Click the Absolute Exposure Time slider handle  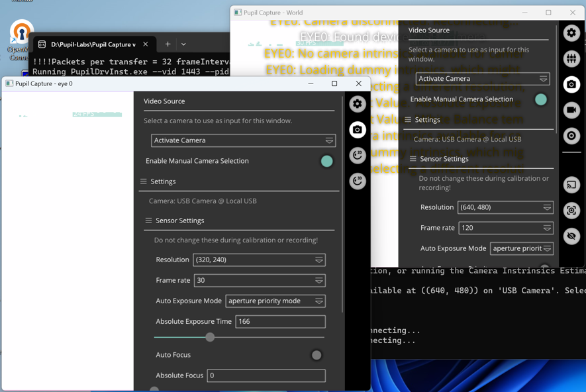coord(210,337)
